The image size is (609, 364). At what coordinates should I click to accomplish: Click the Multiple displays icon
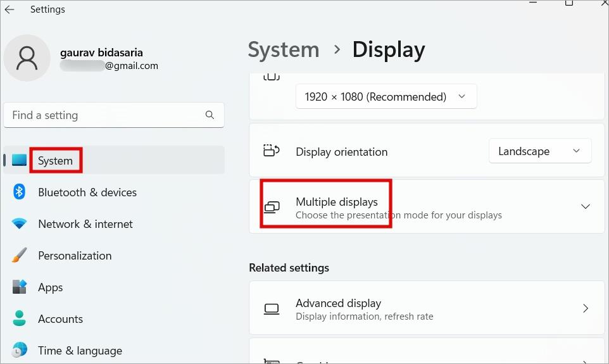click(272, 207)
